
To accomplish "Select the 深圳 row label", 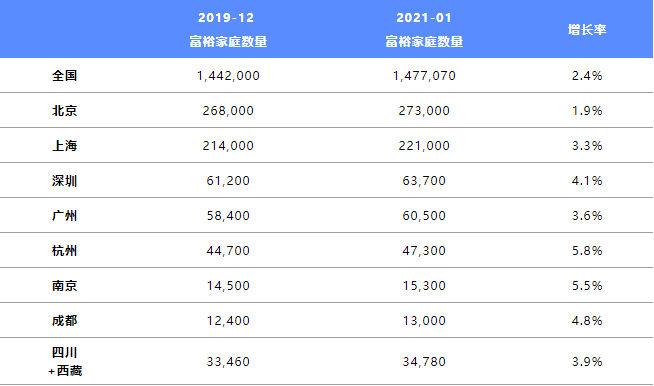I will (x=64, y=181).
